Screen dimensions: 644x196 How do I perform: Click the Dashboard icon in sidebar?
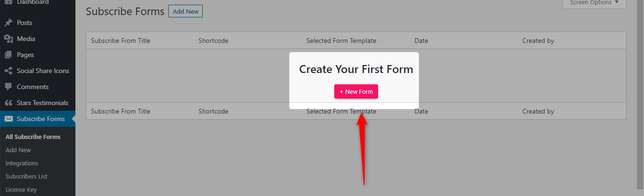tap(8, 2)
